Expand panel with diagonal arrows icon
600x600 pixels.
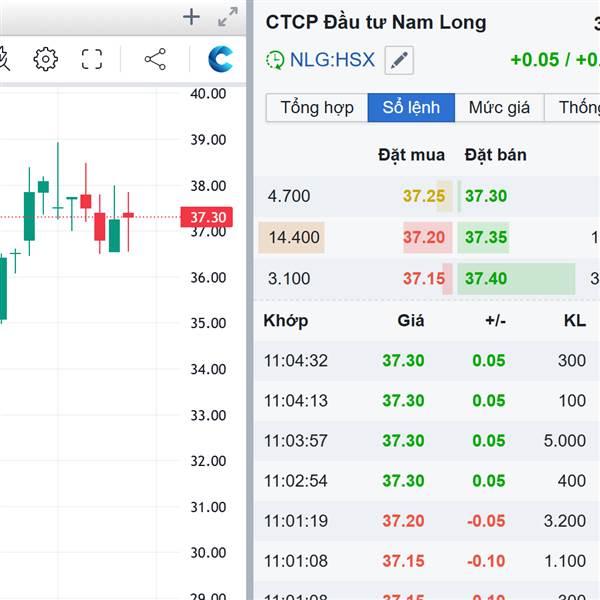pyautogui.click(x=228, y=17)
